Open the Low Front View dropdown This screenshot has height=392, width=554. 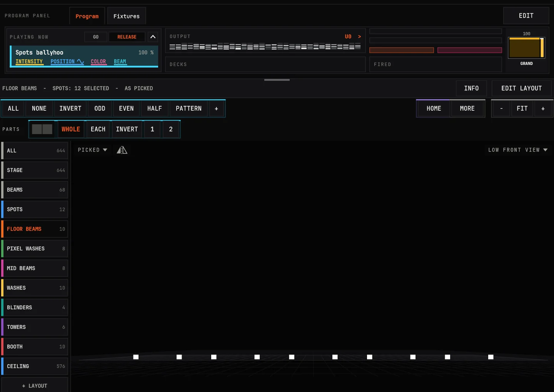518,150
